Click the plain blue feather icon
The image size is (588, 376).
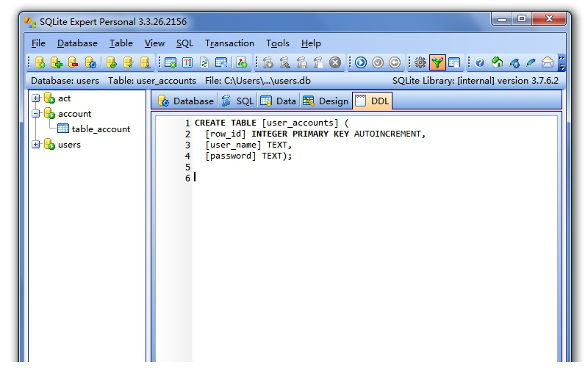tap(531, 62)
